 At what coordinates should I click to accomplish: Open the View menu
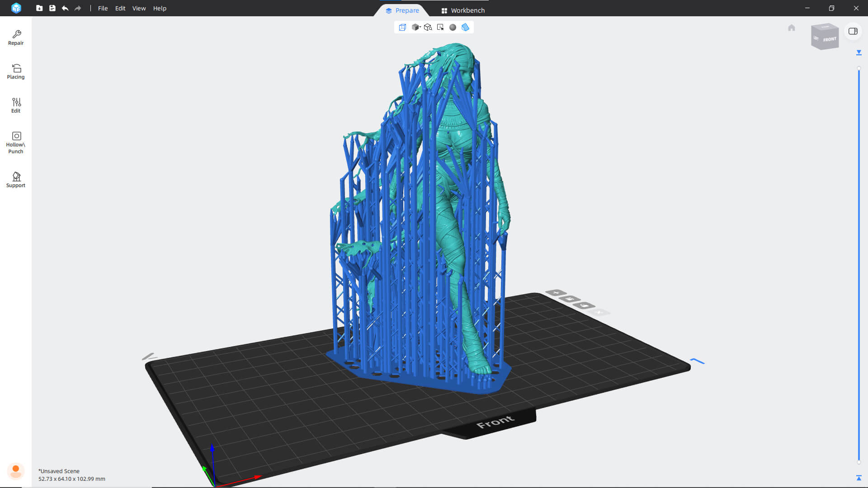pos(139,8)
